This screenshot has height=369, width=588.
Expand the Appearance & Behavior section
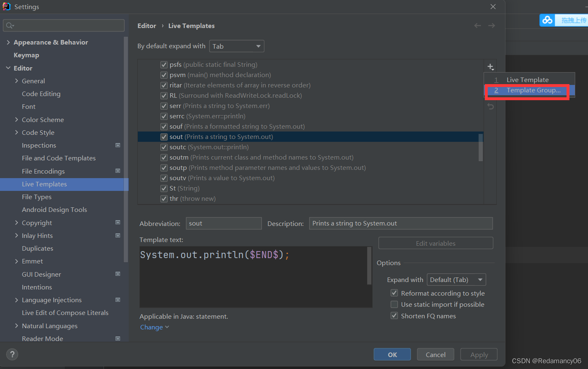click(x=8, y=42)
